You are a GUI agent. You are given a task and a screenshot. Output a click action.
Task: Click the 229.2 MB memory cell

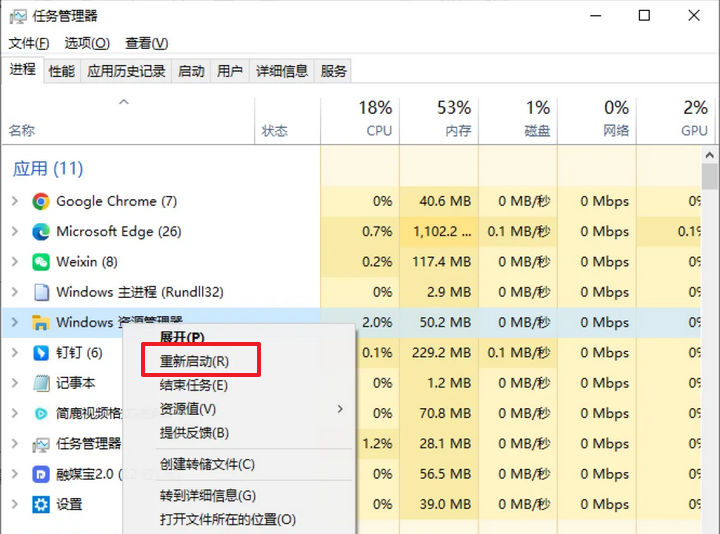coord(441,353)
